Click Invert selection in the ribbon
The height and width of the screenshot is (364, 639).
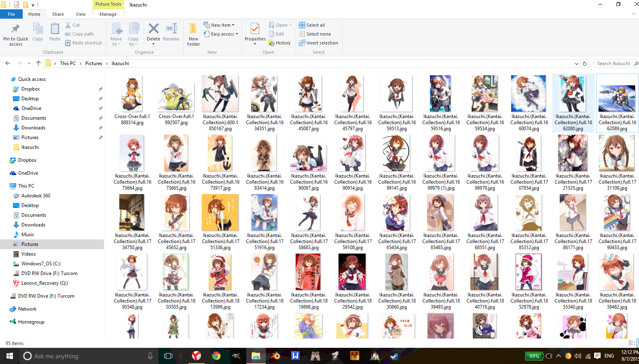pos(318,43)
